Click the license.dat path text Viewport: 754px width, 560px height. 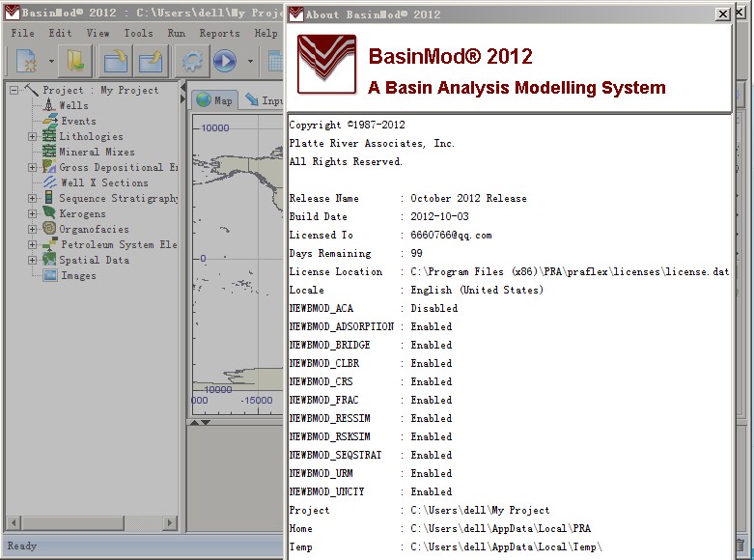pos(570,271)
